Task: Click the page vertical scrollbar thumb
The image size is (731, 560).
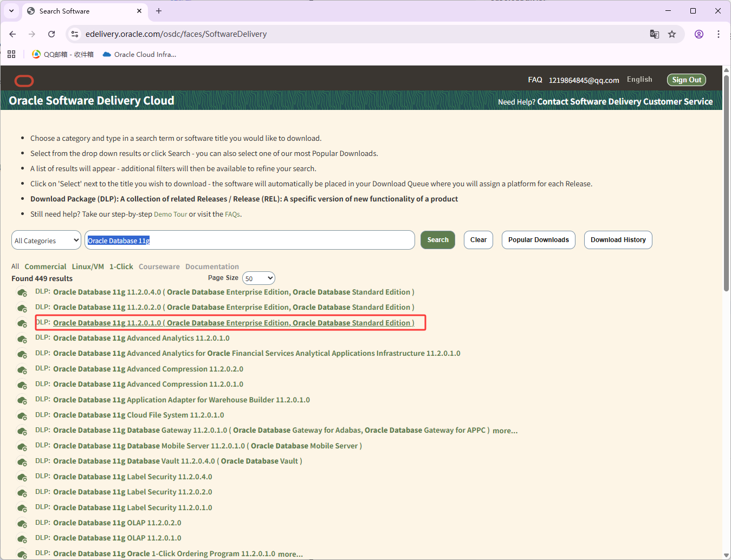Action: pos(727,183)
